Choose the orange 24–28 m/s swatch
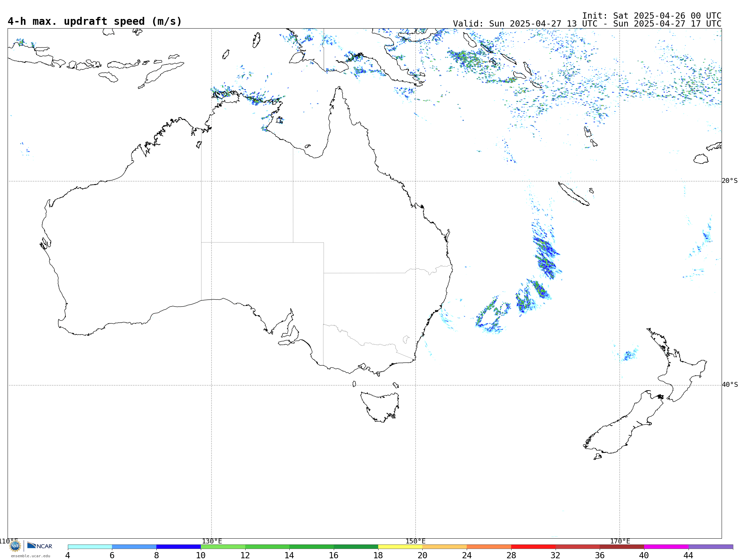 click(x=489, y=547)
